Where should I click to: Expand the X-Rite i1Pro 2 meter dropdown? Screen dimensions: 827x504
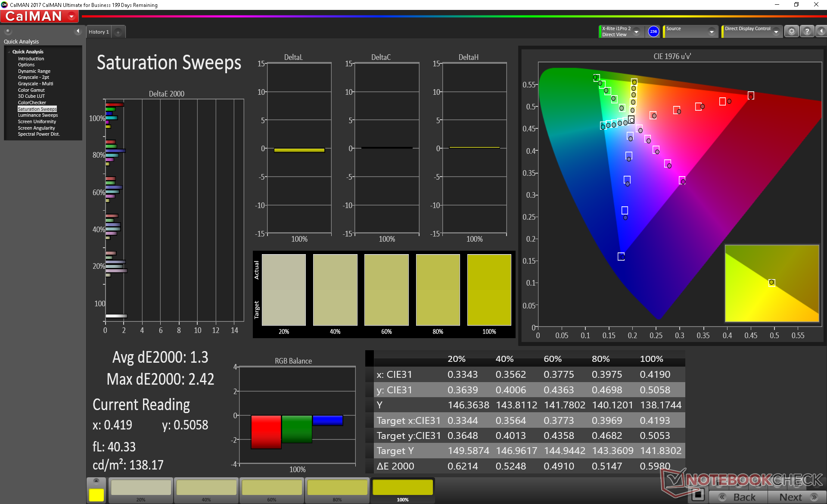(636, 32)
